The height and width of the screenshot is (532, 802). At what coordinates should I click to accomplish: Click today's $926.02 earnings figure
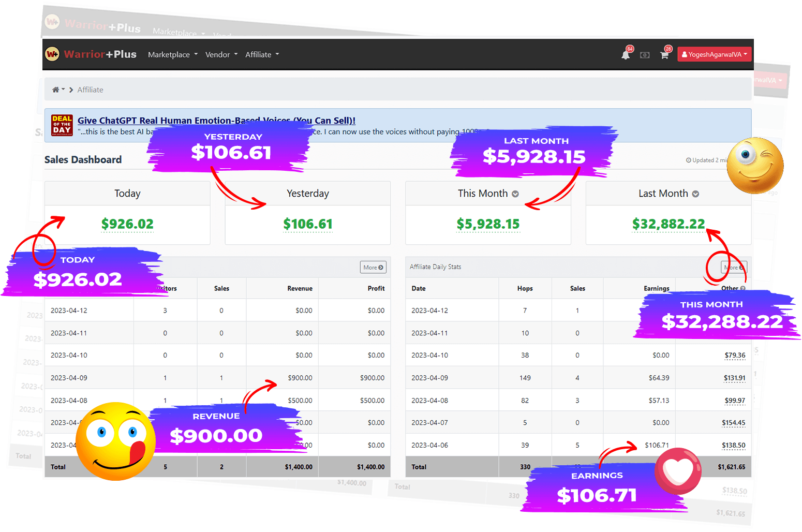127,224
